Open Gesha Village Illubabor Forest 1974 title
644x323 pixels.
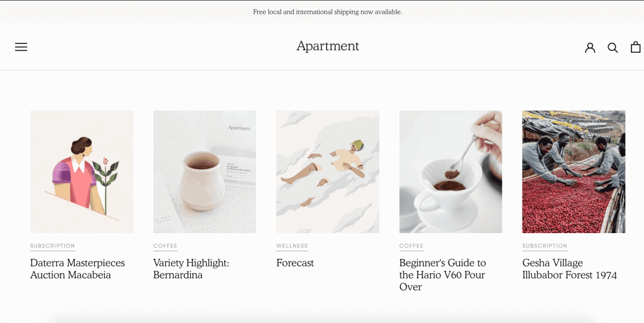(x=569, y=269)
